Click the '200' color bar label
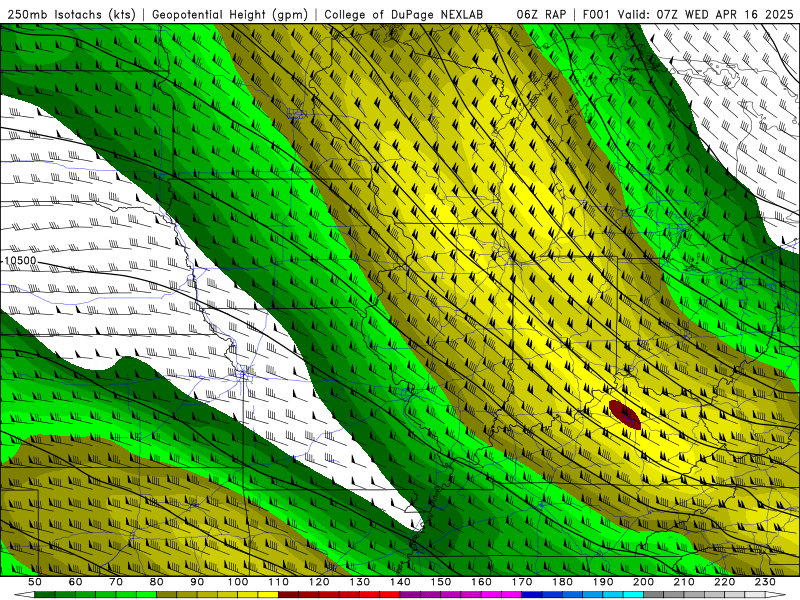Image resolution: width=800 pixels, height=600 pixels. click(643, 582)
